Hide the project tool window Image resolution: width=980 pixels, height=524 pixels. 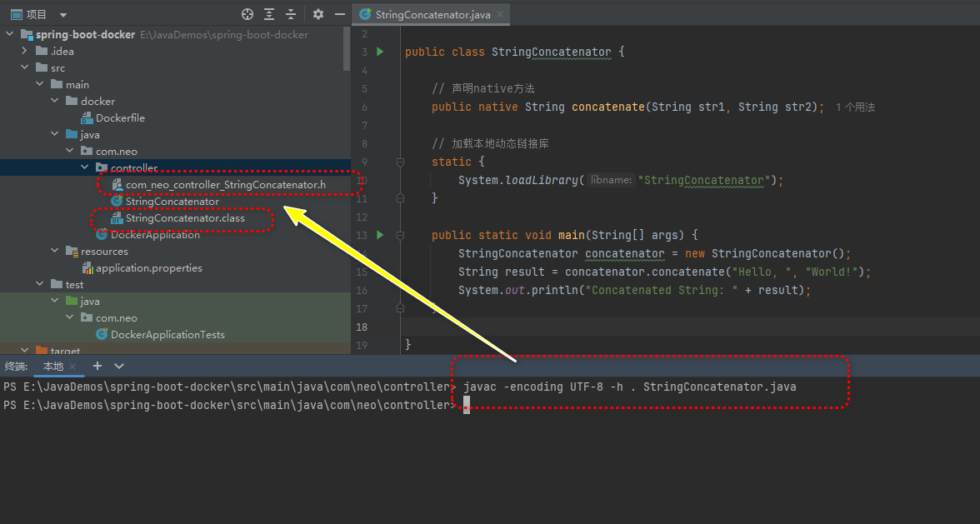point(339,13)
